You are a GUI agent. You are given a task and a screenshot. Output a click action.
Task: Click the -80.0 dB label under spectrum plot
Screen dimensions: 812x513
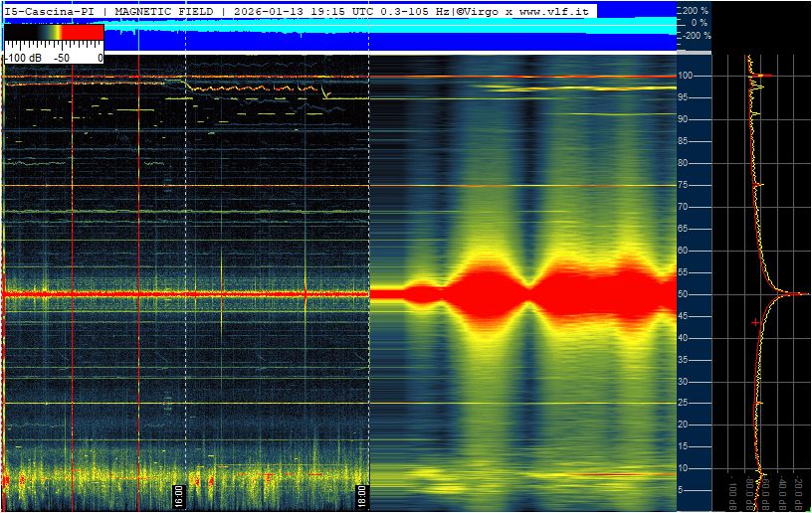(749, 494)
